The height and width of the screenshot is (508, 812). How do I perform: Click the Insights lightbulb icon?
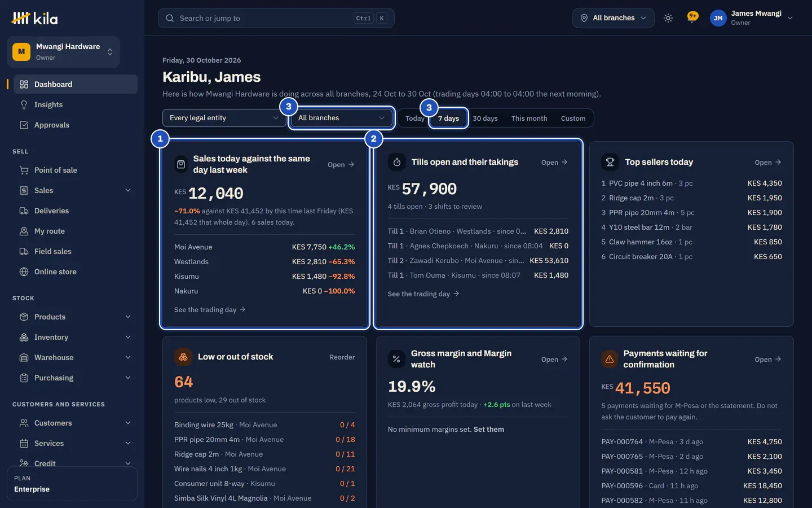pyautogui.click(x=24, y=104)
